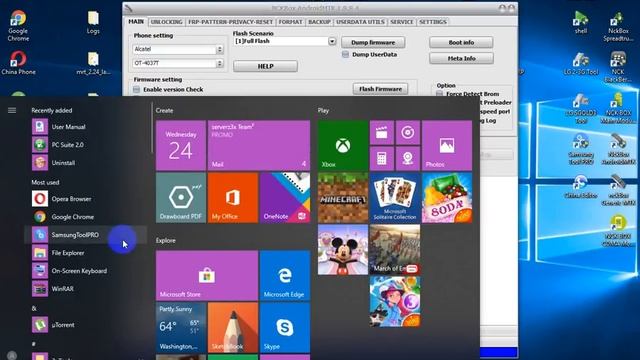
Task: Switch to FRP-PATTERN-PRIVACY-RESET tab
Action: (x=231, y=22)
